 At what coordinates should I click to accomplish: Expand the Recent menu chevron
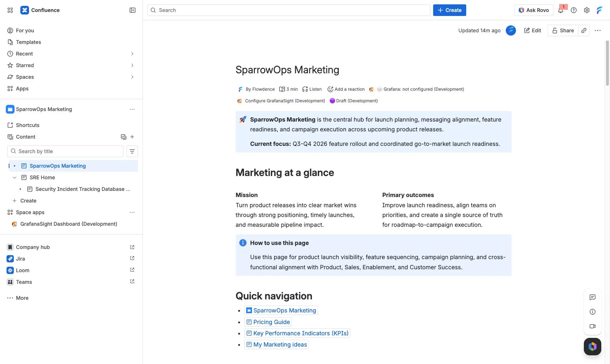[132, 54]
